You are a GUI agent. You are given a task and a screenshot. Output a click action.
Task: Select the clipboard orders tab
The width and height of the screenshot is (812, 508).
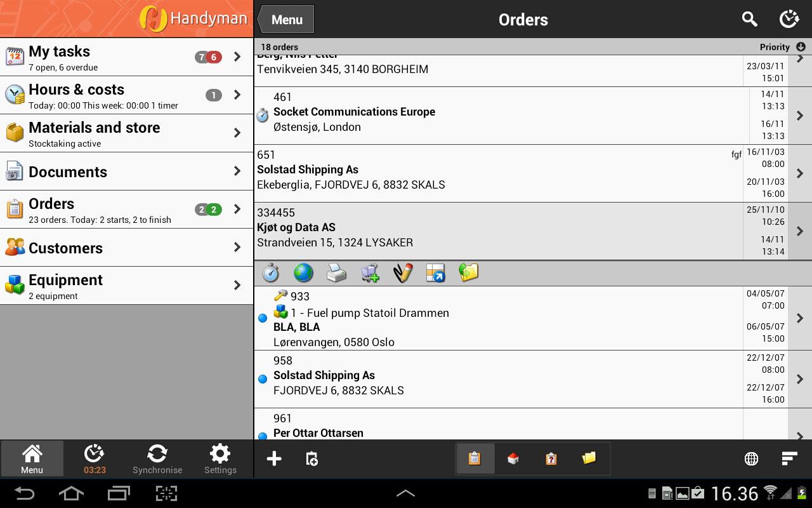475,458
